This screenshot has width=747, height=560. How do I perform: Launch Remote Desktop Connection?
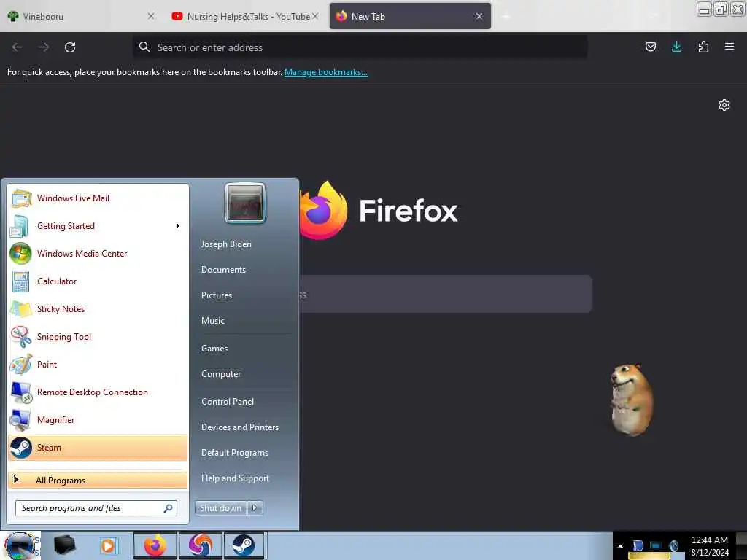tap(98, 392)
